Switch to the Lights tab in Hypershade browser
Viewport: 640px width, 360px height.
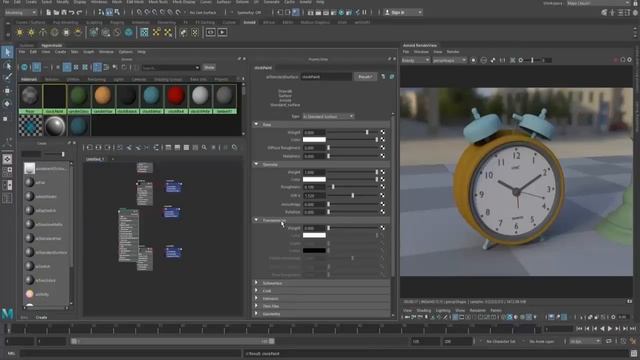[x=118, y=79]
